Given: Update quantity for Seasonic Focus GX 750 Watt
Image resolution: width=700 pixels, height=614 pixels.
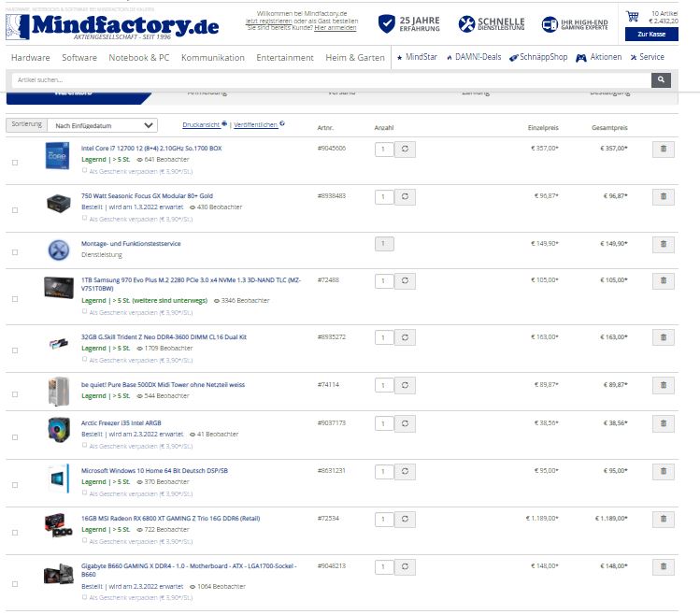Looking at the screenshot, I should coord(405,197).
